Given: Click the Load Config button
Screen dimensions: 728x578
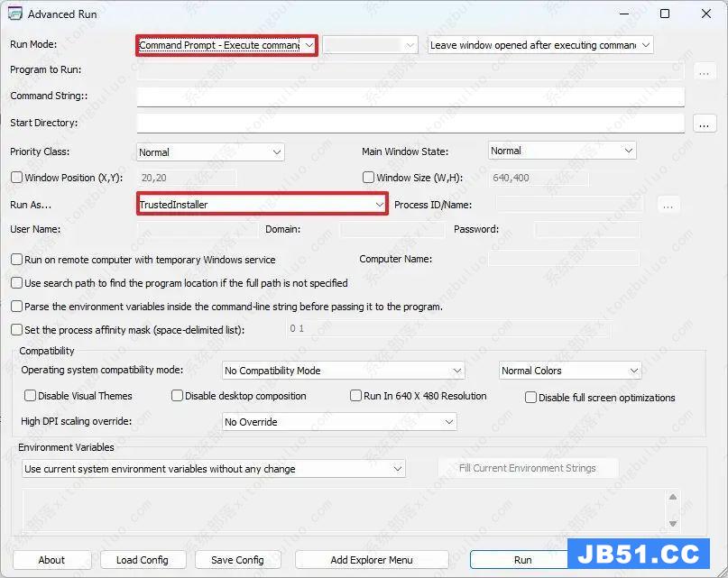Looking at the screenshot, I should [142, 560].
